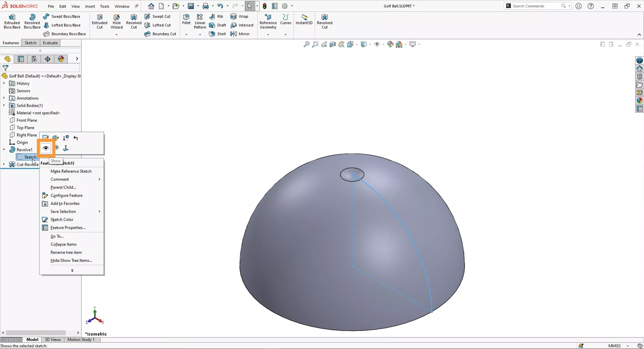Click the highlighted Show eye icon
Screen dimensions: 644x349
point(46,148)
